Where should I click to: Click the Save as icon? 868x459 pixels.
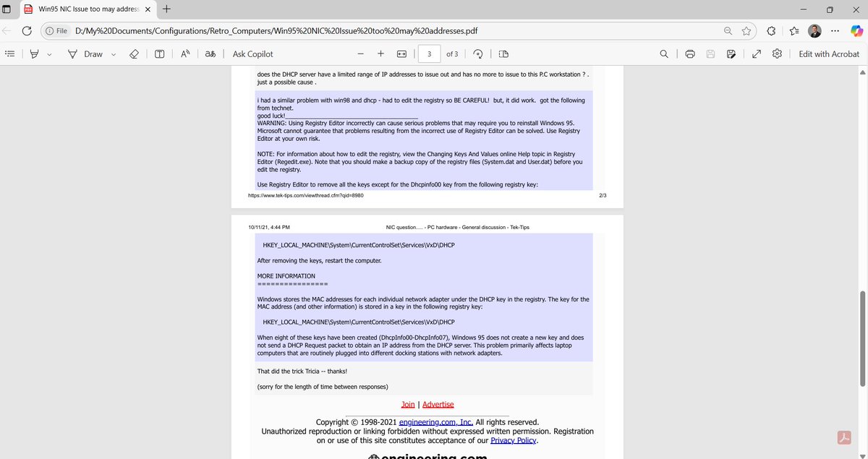pyautogui.click(x=731, y=53)
